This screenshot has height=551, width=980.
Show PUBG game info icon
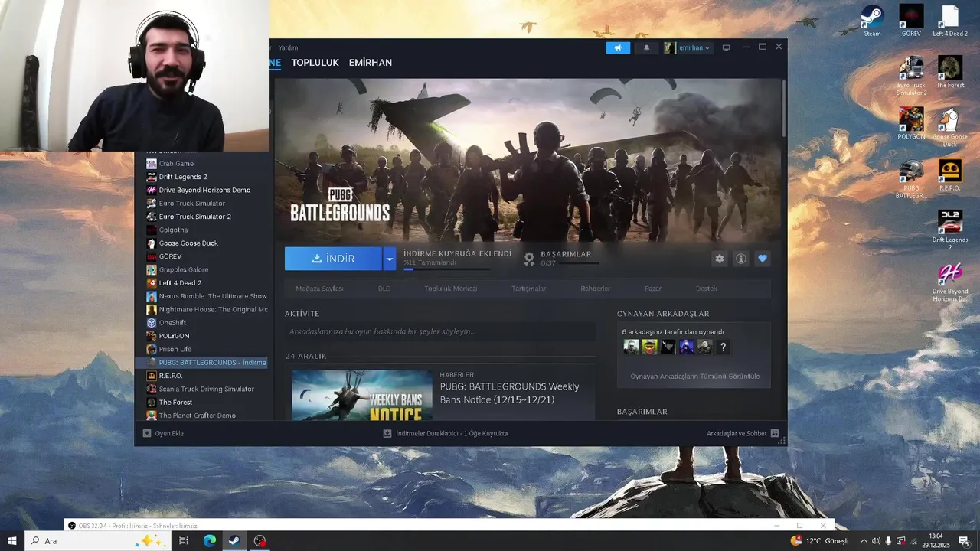(740, 259)
